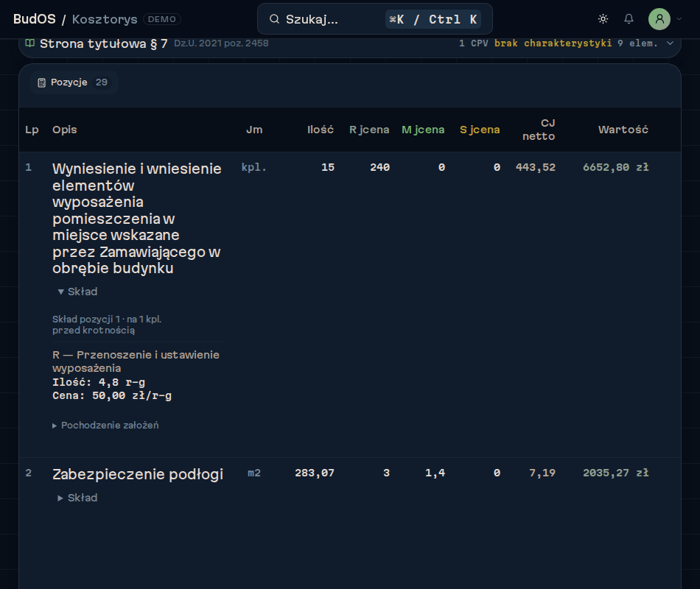700x589 pixels.
Task: Expand the account menu chevron beside avatar
Action: (679, 19)
